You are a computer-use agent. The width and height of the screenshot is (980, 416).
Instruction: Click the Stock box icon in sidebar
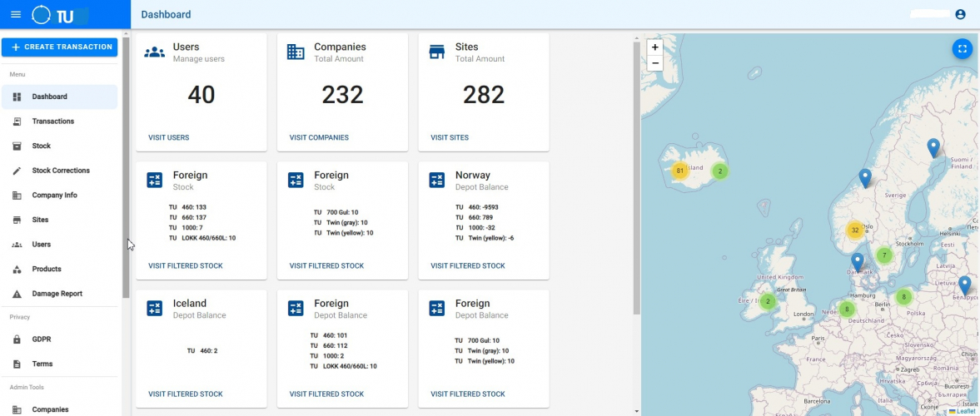(x=17, y=146)
